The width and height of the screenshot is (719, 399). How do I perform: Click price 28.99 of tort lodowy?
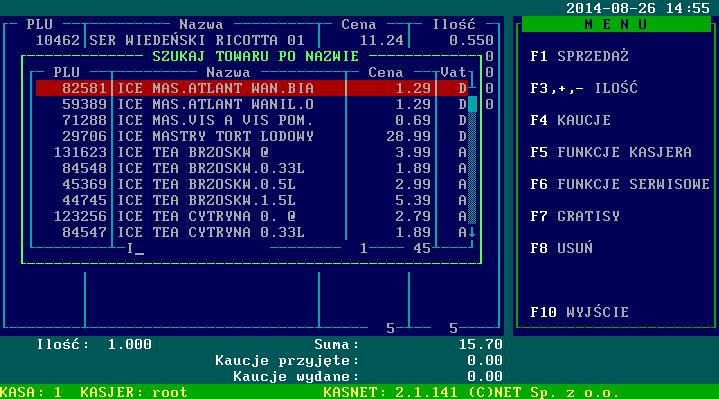click(x=409, y=136)
